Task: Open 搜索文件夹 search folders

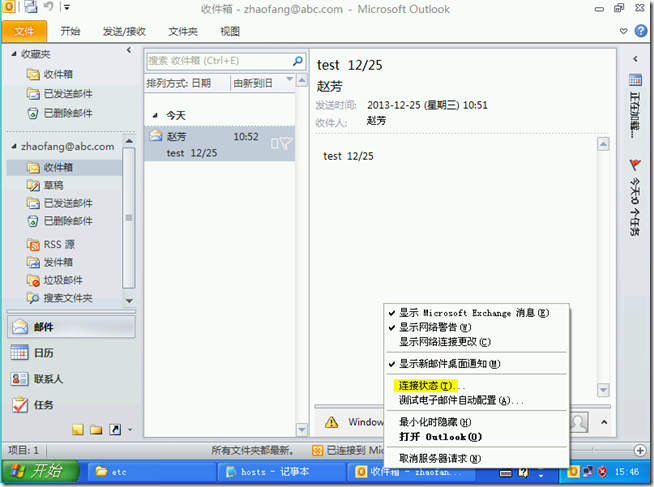Action: (60, 298)
